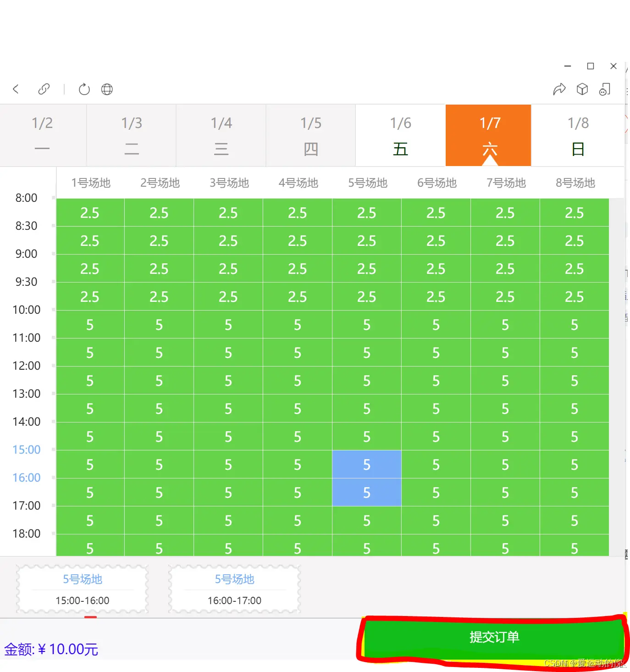Select the 1/4 Wednesday date tab
Screen dimensions: 630x672
[221, 135]
